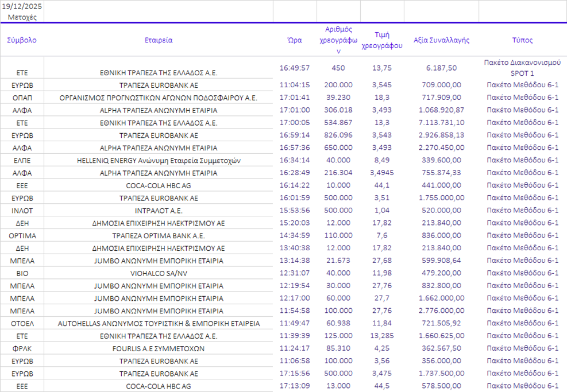This screenshot has width=567, height=392.
Task: Click the VIOHALCO SA/NV company cell
Action: 159,273
